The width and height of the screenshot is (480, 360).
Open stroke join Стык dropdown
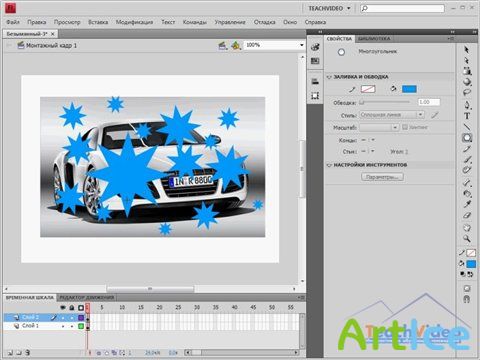point(368,151)
